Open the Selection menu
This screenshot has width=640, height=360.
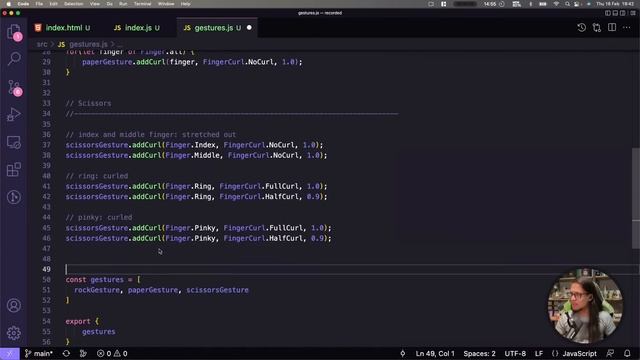pyautogui.click(x=73, y=4)
